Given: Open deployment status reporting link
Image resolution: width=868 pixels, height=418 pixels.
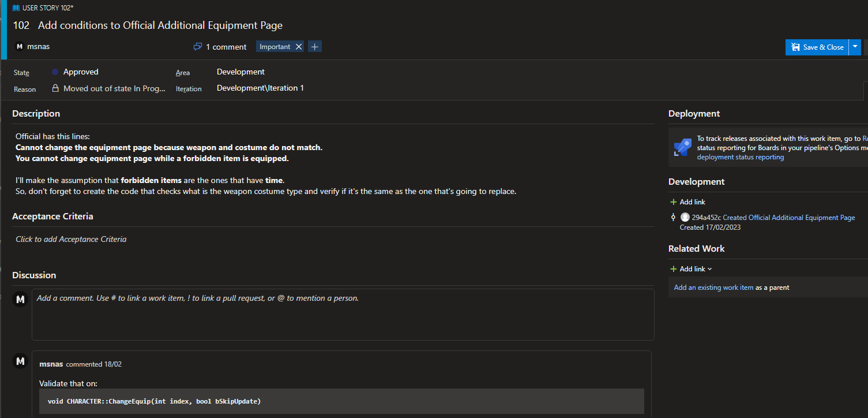Looking at the screenshot, I should click(x=740, y=157).
